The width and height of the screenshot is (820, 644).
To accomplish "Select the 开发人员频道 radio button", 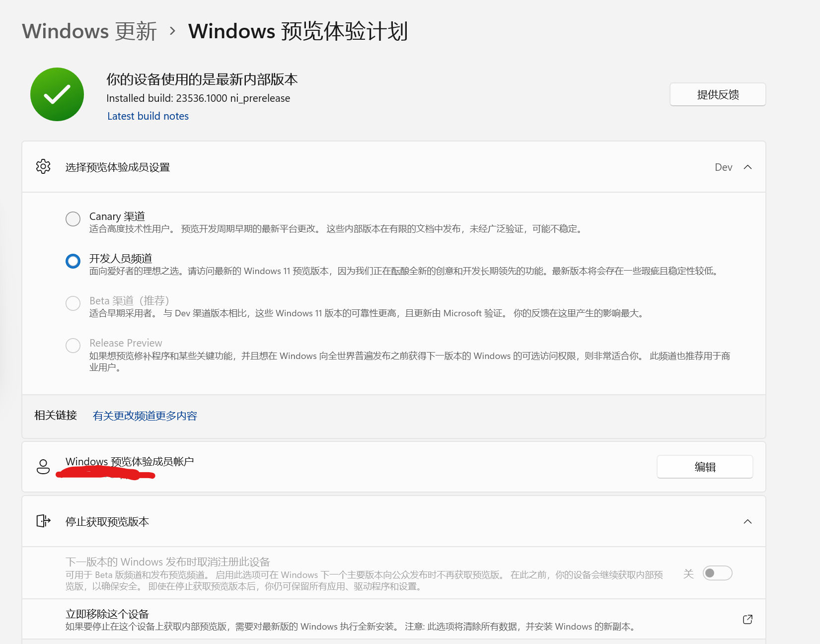I will (x=73, y=261).
